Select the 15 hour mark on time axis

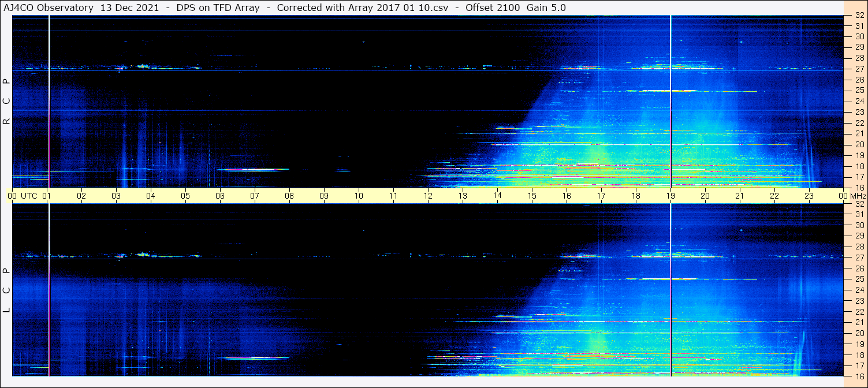(x=532, y=196)
